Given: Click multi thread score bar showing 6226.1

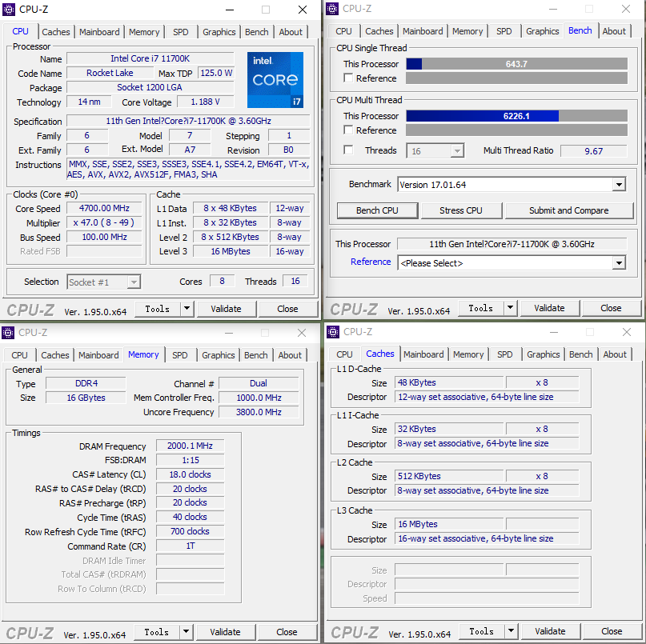Looking at the screenshot, I should (x=516, y=116).
